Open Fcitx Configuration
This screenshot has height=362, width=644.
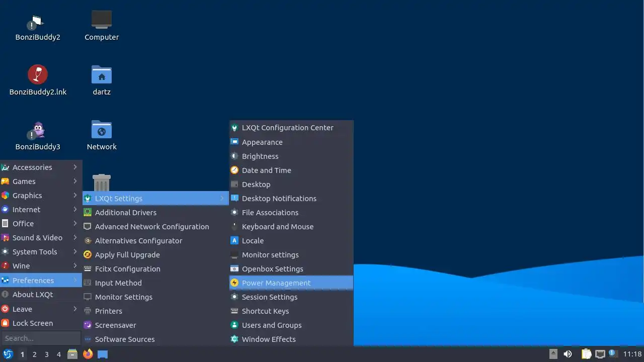[x=155, y=268]
